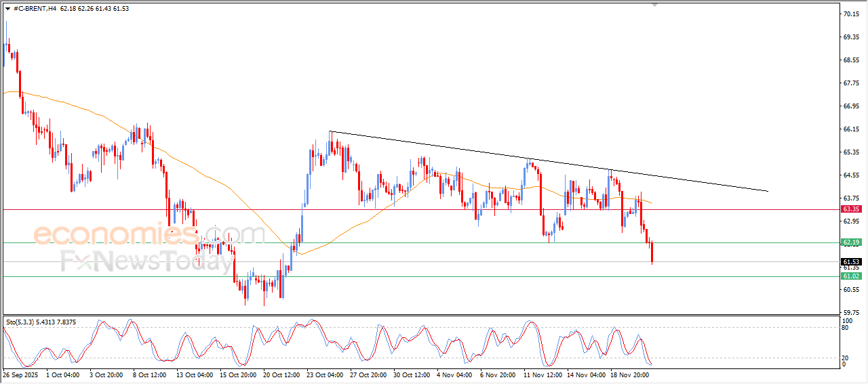Click the 70.15 label on price axis

(x=850, y=14)
